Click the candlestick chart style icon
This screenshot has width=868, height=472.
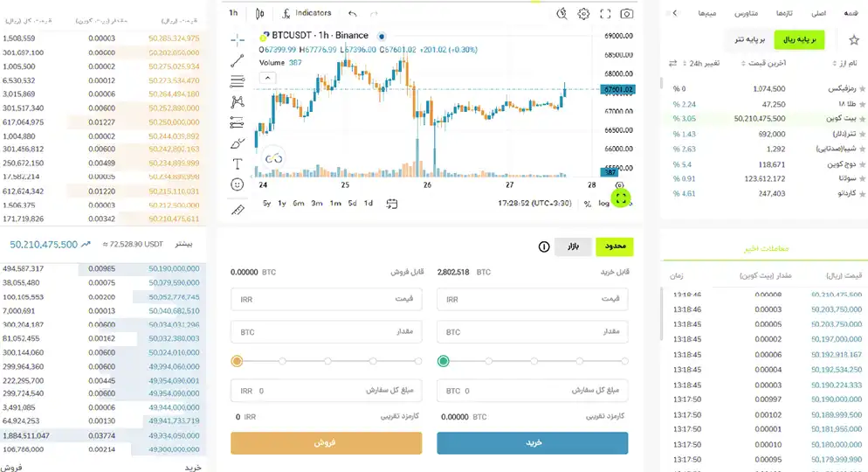(260, 13)
